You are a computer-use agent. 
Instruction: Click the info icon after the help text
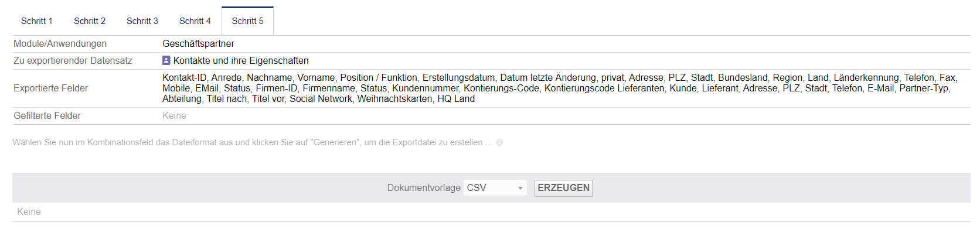[499, 142]
